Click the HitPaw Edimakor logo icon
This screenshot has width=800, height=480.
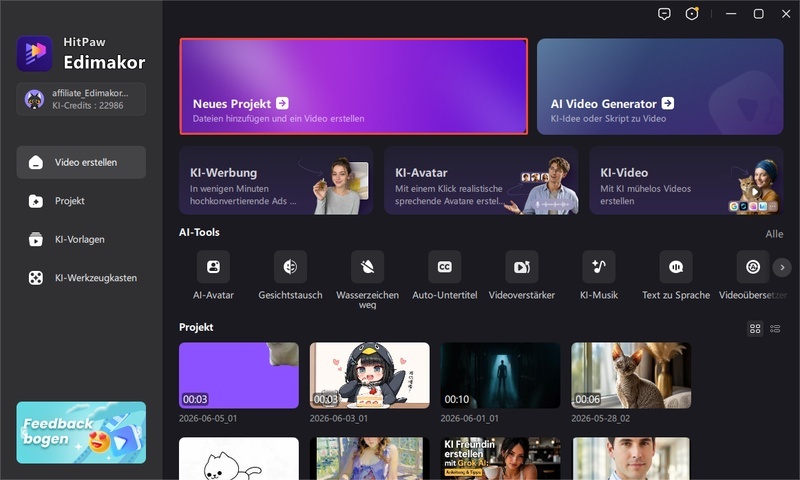[x=34, y=54]
